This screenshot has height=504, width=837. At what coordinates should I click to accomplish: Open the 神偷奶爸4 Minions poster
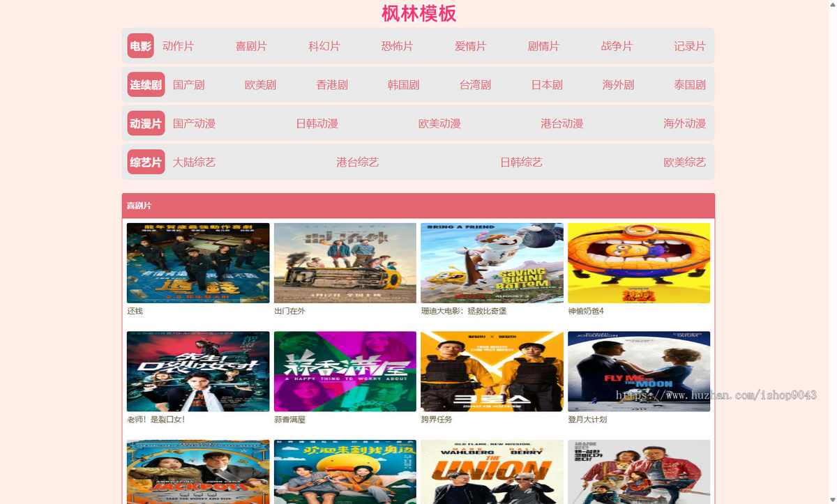[639, 263]
